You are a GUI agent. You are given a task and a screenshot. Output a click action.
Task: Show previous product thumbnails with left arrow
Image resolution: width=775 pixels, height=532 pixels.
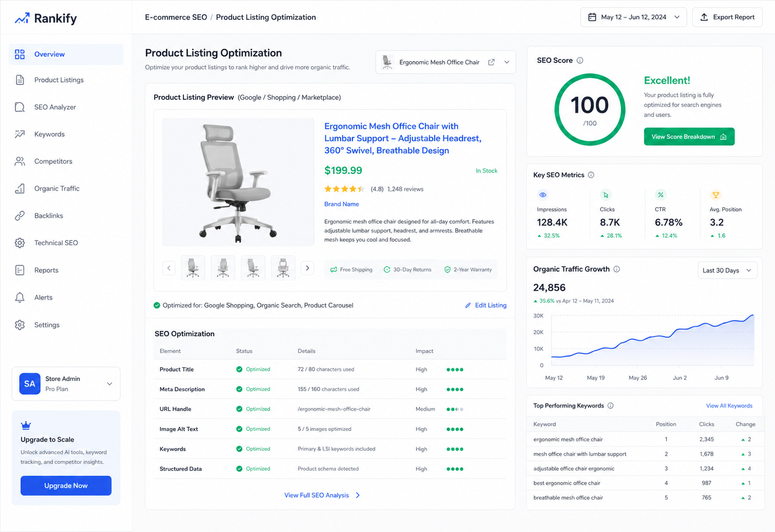[169, 268]
